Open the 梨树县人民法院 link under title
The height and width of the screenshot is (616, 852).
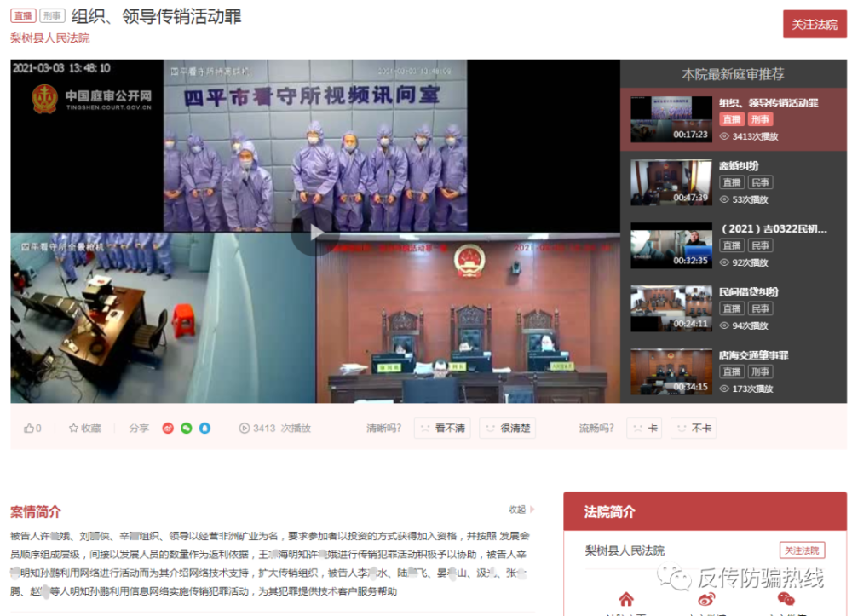coord(49,38)
